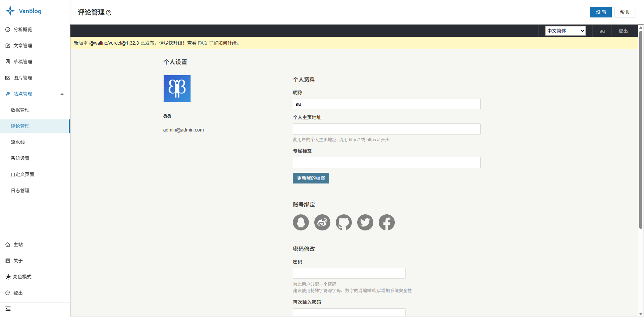Click the Facebook account binding icon
Image resolution: width=644 pixels, height=317 pixels.
[x=387, y=222]
